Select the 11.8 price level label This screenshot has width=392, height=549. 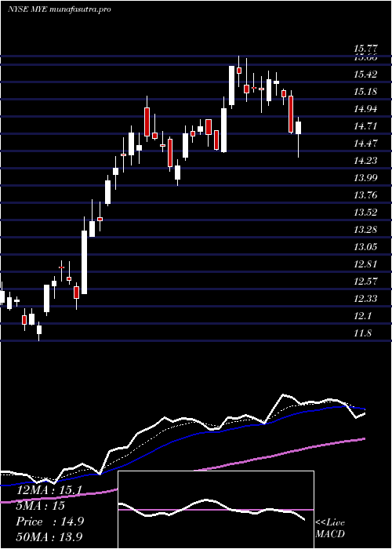point(362,333)
